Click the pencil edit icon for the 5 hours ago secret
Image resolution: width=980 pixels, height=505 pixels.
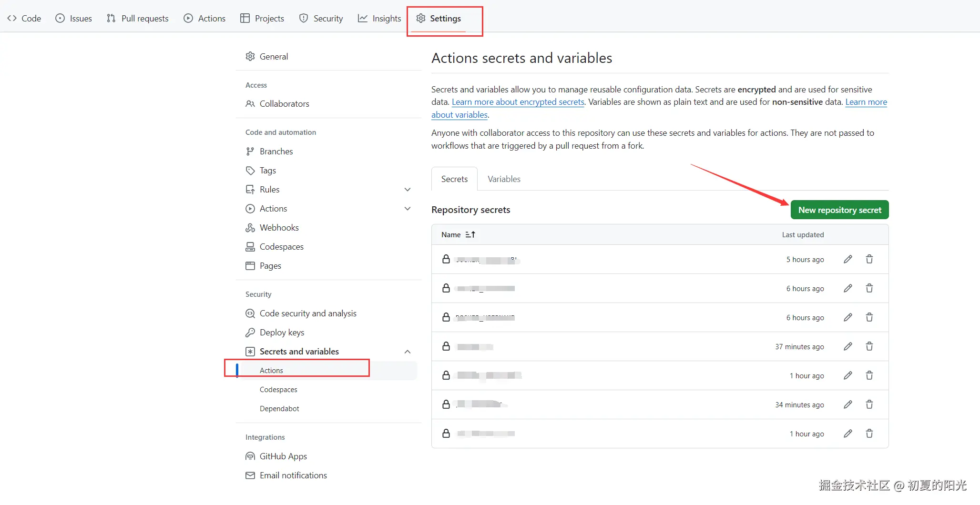tap(847, 259)
